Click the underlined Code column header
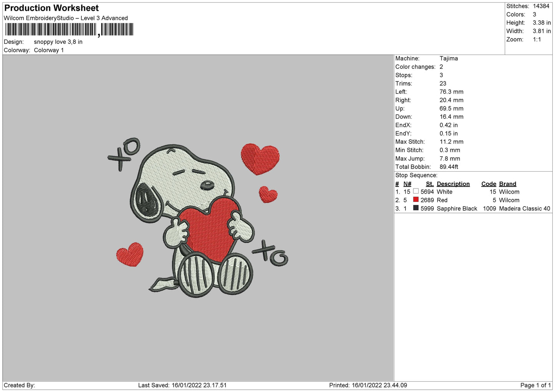The width and height of the screenshot is (555, 392). 489,184
